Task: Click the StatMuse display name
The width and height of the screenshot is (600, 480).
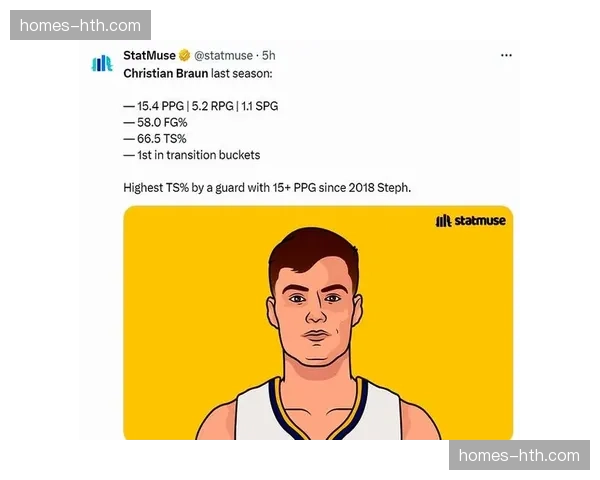Action: click(x=149, y=56)
